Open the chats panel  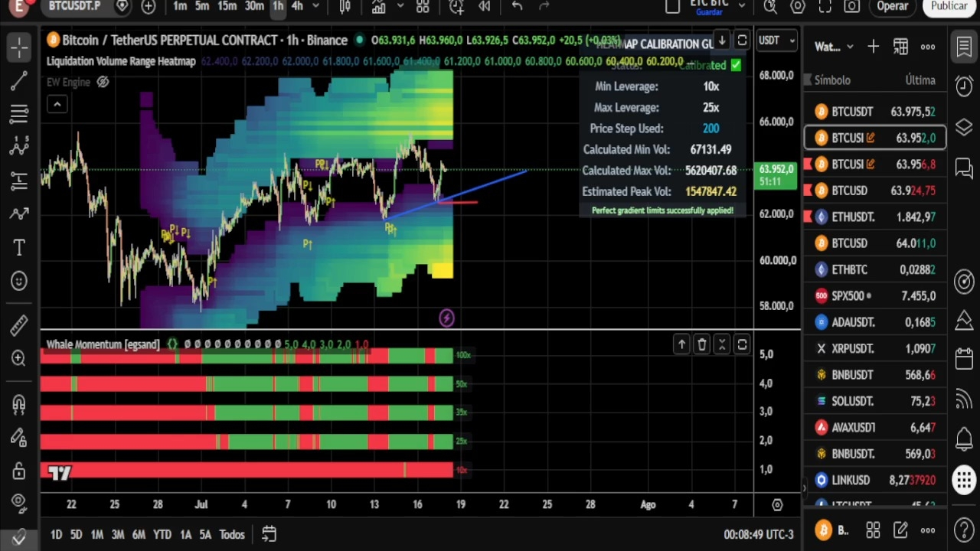tap(964, 168)
